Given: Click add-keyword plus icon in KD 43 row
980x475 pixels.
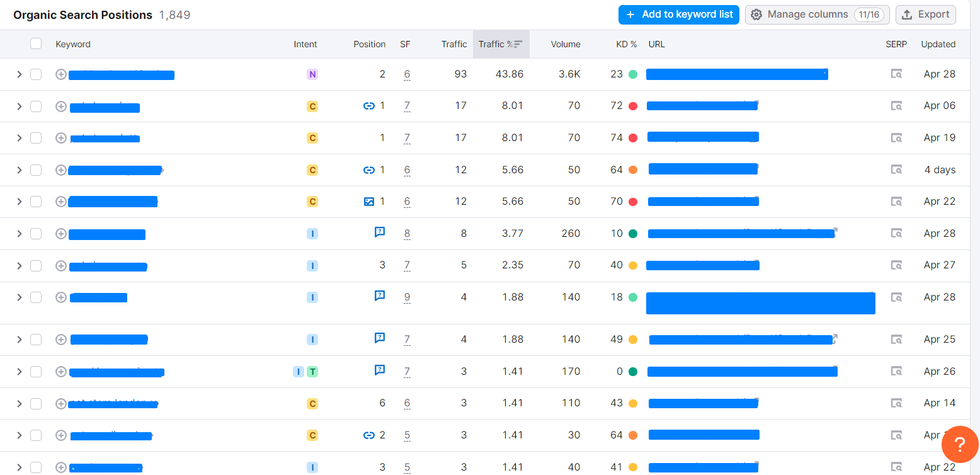Looking at the screenshot, I should 61,403.
